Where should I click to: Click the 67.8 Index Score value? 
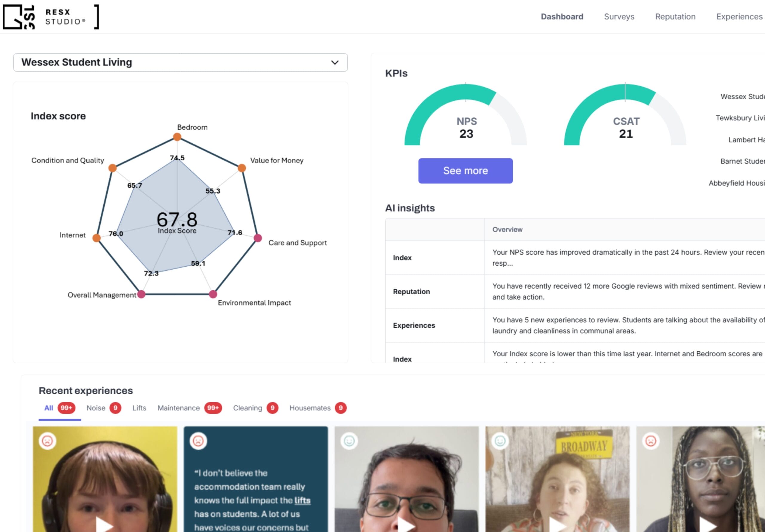click(x=177, y=220)
